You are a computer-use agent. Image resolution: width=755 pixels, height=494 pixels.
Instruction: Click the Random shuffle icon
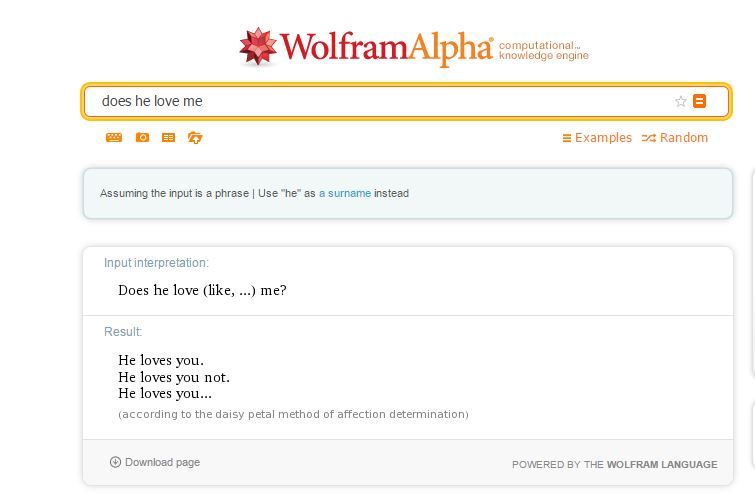(x=649, y=138)
